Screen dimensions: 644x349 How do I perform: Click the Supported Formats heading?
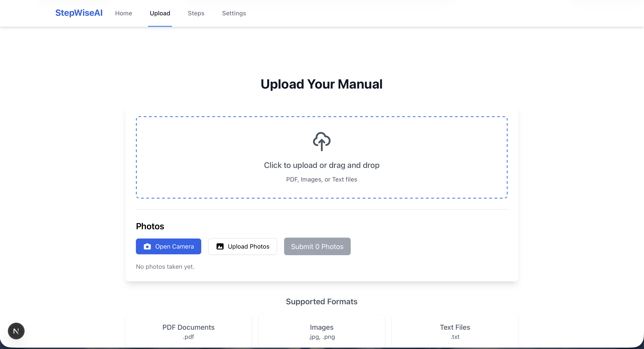tap(322, 301)
